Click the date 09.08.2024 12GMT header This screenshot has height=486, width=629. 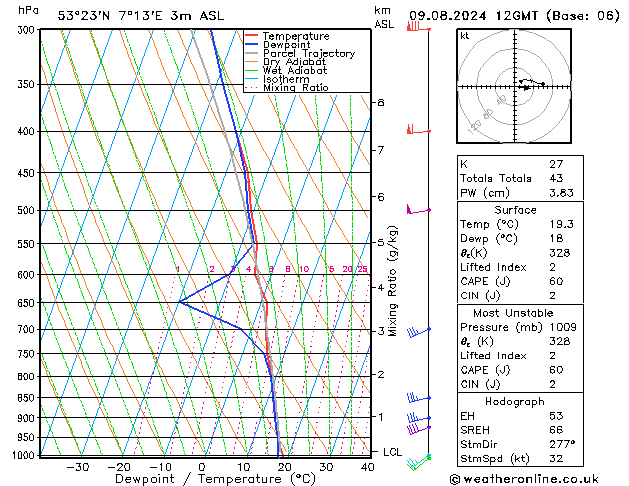[473, 16]
